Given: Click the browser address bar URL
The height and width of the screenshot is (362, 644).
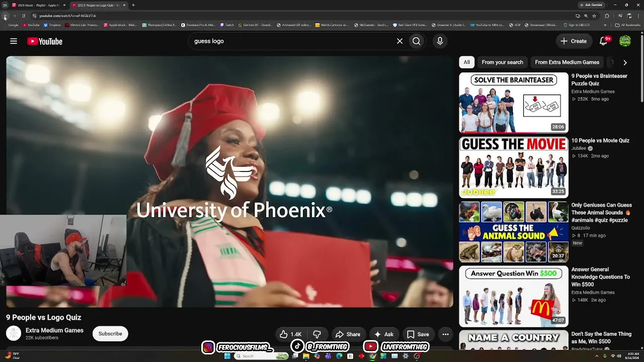Looking at the screenshot, I should (67, 16).
